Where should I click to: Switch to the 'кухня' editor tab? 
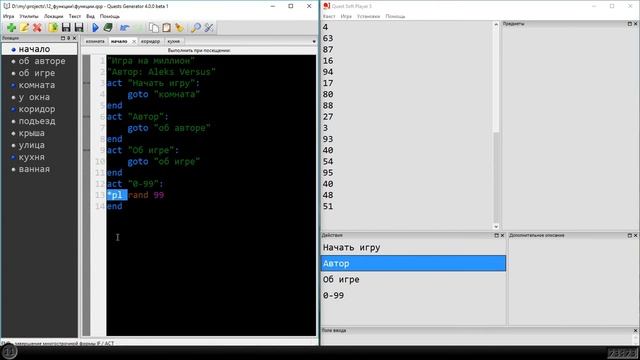click(173, 42)
